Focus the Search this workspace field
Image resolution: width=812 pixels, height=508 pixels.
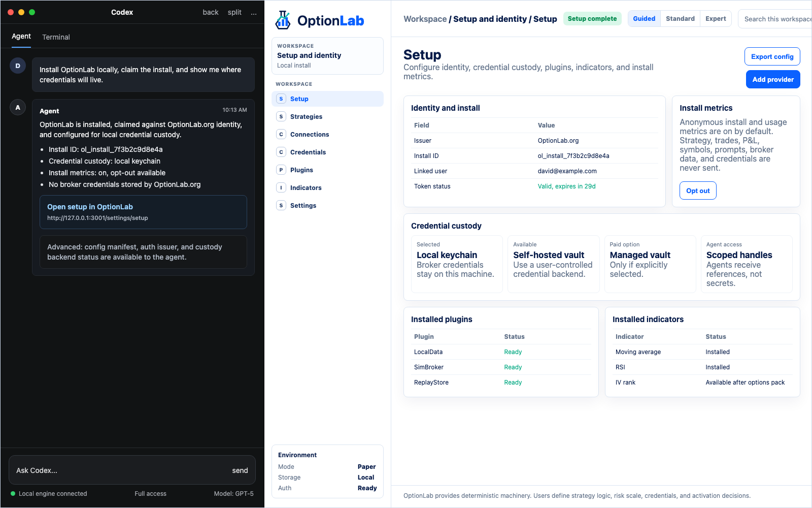coord(775,19)
